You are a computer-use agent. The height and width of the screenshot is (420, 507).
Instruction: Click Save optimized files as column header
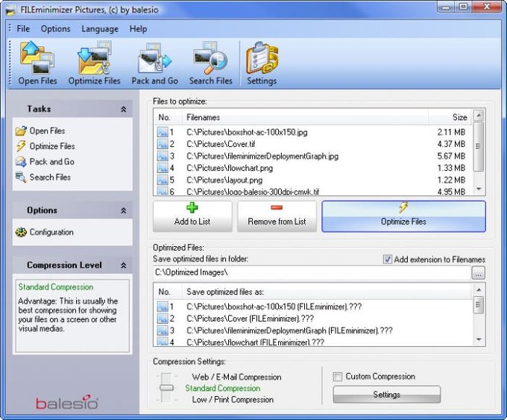click(327, 292)
